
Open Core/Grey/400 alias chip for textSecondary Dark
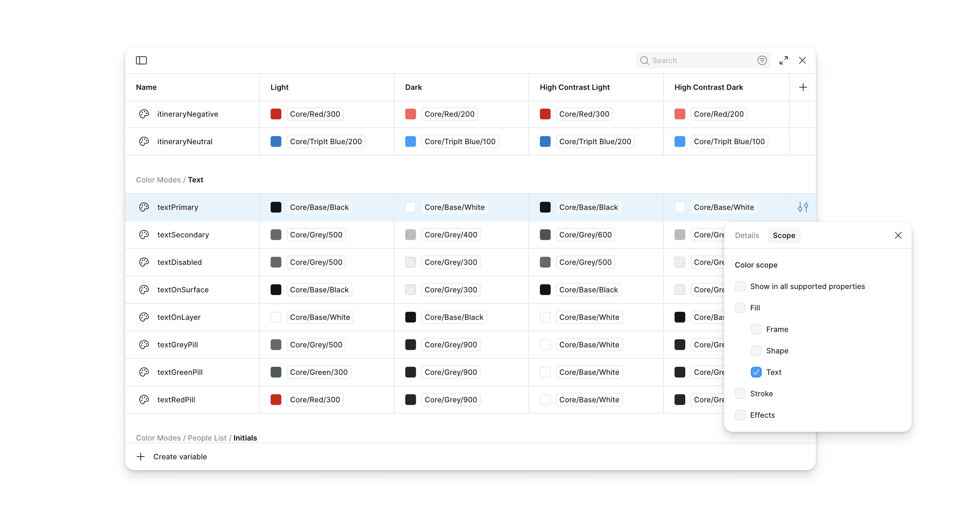(x=450, y=235)
